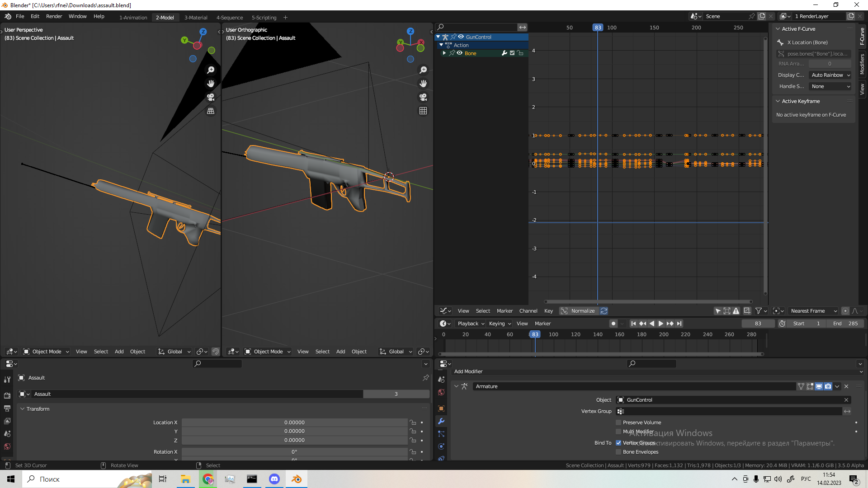The image size is (868, 488).
Task: Open Display Color Auto Rainbow dropdown
Action: (x=830, y=75)
